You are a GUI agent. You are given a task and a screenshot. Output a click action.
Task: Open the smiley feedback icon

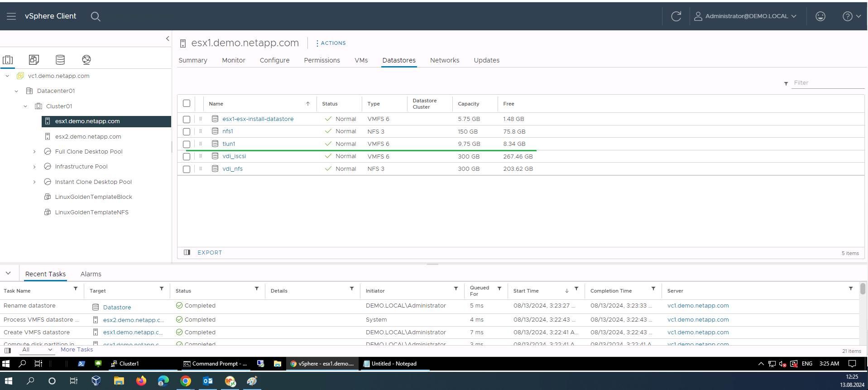click(820, 16)
